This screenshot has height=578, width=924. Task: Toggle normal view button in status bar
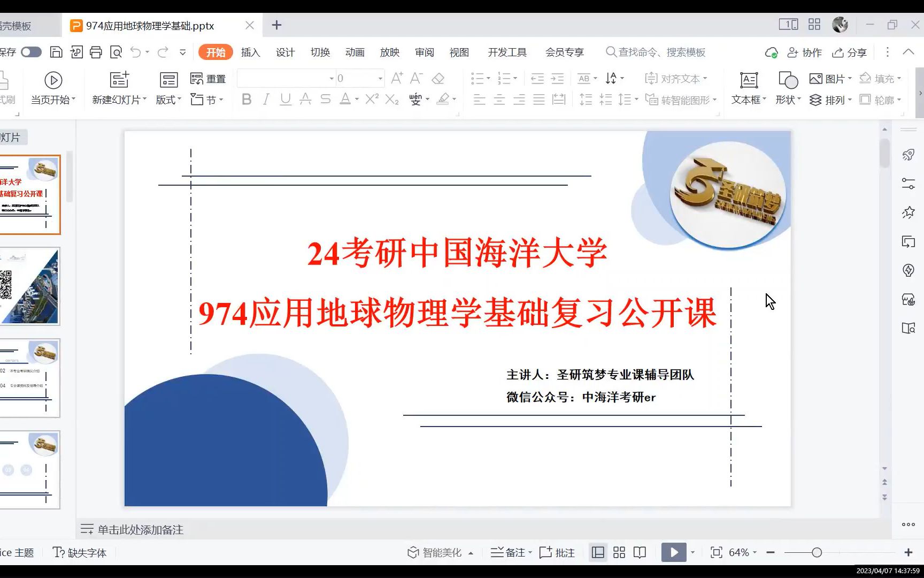[x=598, y=552]
